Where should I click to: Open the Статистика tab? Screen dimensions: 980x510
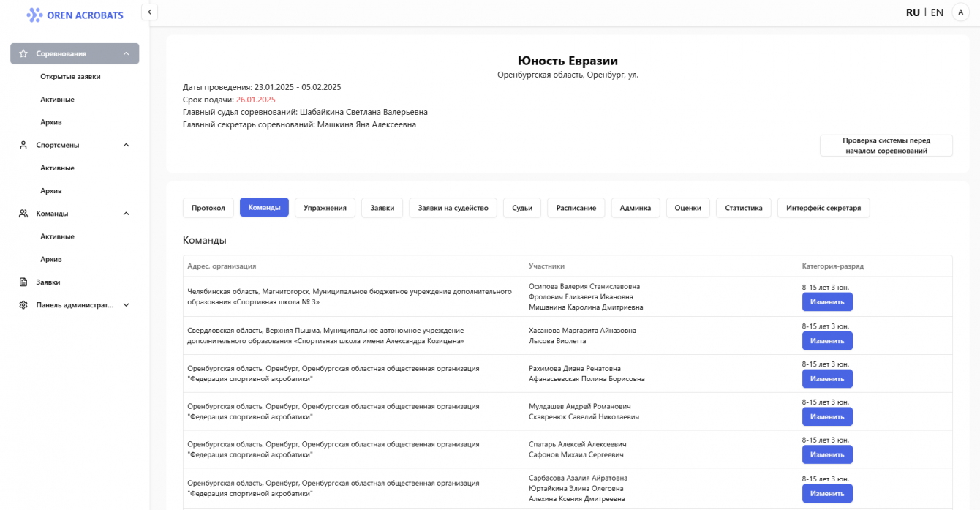click(x=744, y=208)
